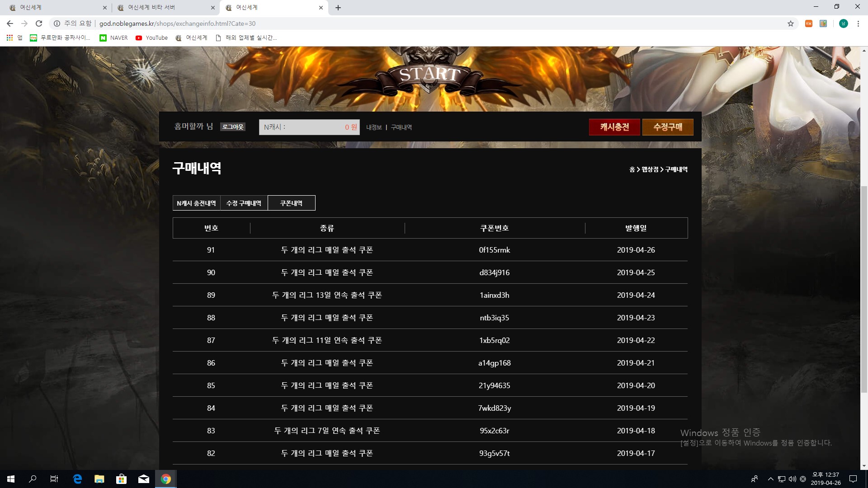Click the 캐시충전 button
868x488 pixels.
615,127
